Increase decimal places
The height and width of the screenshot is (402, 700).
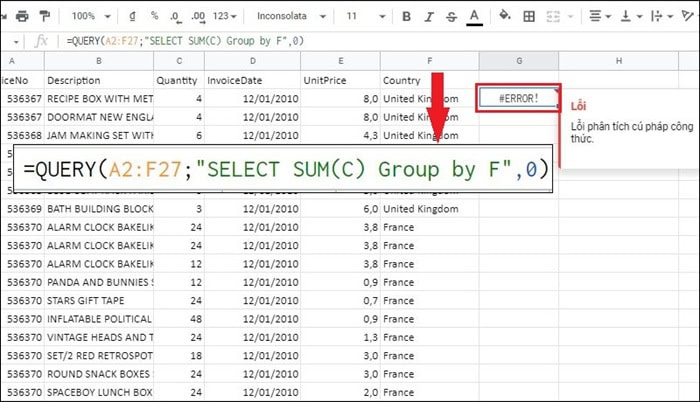196,16
